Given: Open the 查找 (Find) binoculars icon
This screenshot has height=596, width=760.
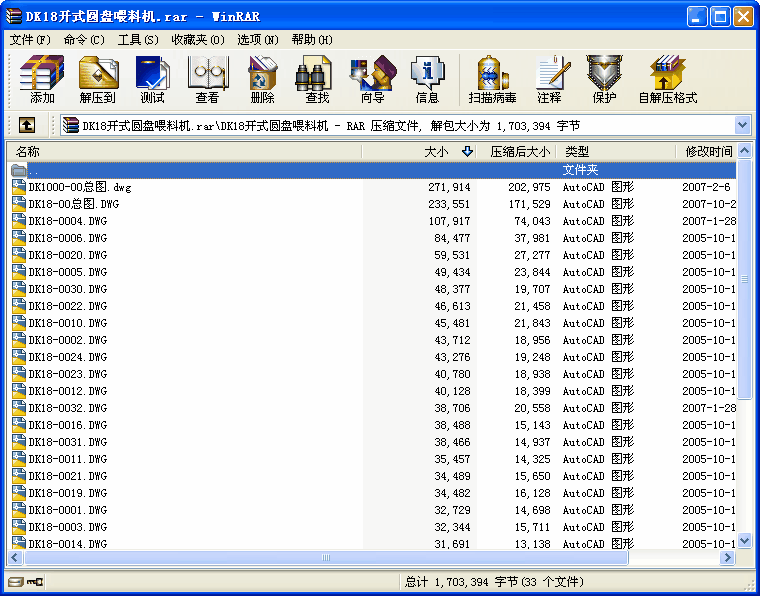Looking at the screenshot, I should [x=317, y=79].
